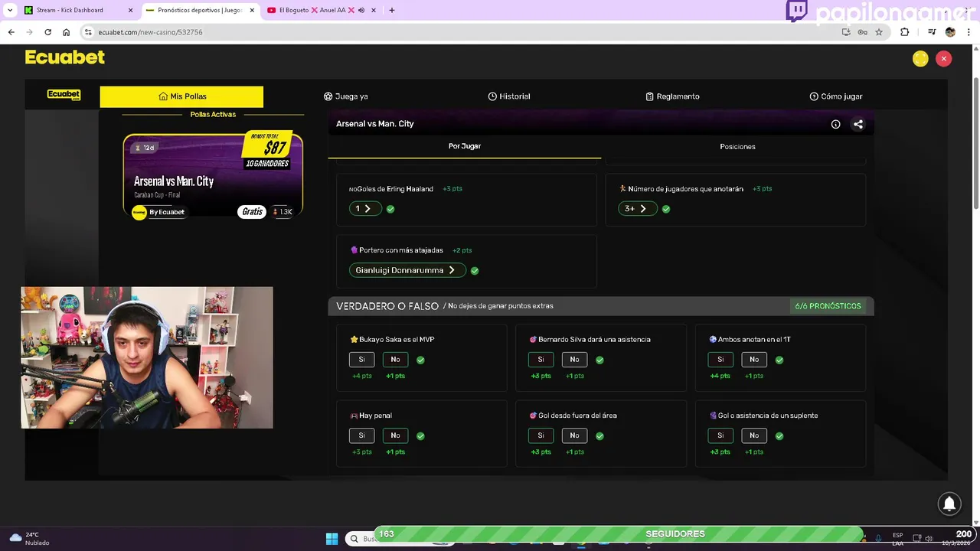
Task: Open the browser profile avatar
Action: (950, 32)
